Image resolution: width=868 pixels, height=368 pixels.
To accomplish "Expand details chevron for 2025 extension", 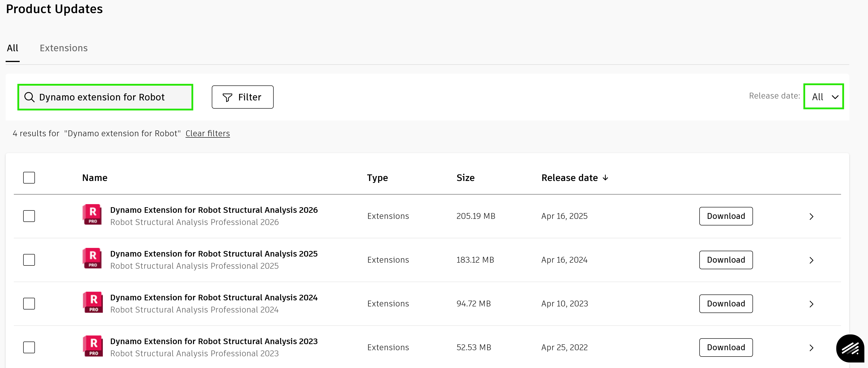I will (811, 260).
